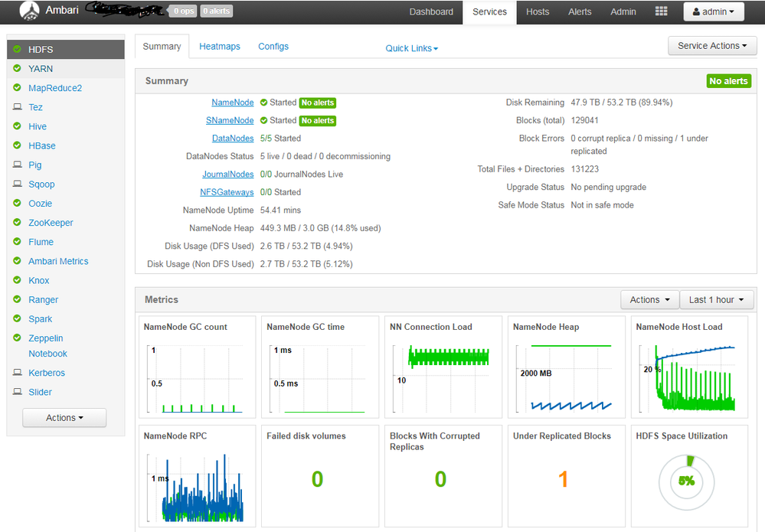Image resolution: width=765 pixels, height=532 pixels.
Task: Click the green status icon next to Spark
Action: [17, 318]
